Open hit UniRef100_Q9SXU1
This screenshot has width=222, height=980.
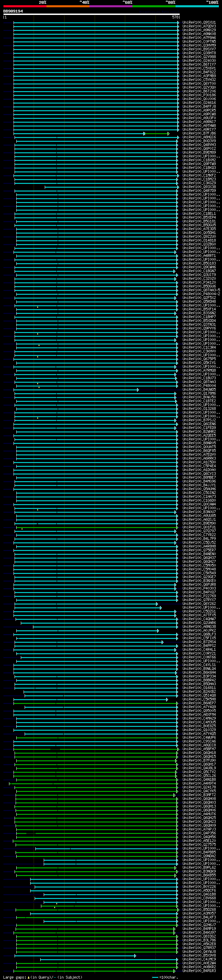click(x=199, y=23)
